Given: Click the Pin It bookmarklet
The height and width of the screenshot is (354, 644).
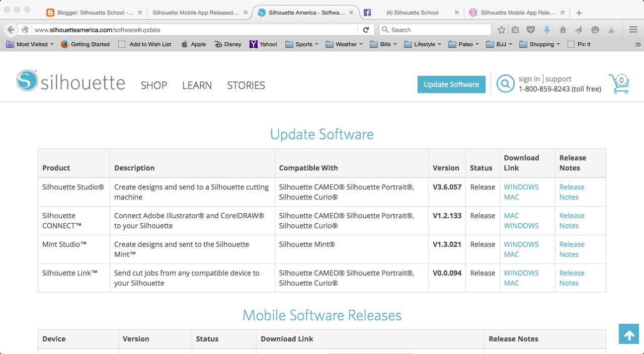Looking at the screenshot, I should (x=579, y=44).
